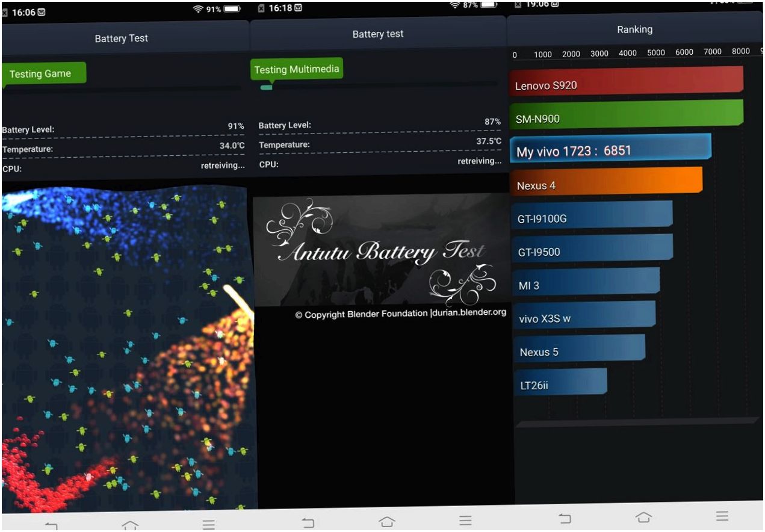Click the Testing Multimedia label
The image size is (765, 532).
tap(297, 69)
